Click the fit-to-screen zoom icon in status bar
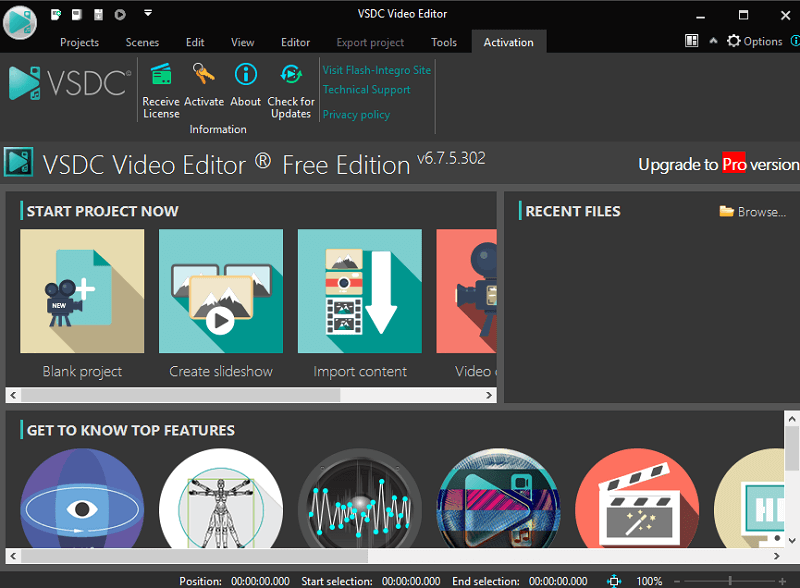This screenshot has width=800, height=588. [614, 581]
